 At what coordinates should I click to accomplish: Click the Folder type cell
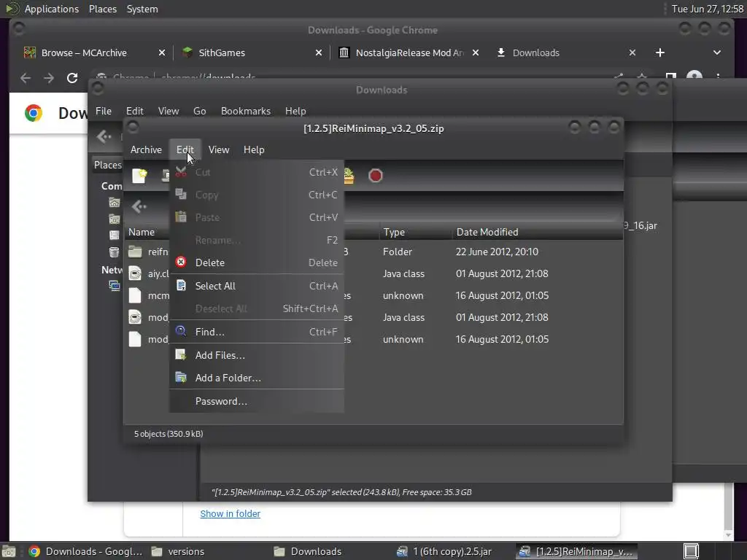point(398,252)
